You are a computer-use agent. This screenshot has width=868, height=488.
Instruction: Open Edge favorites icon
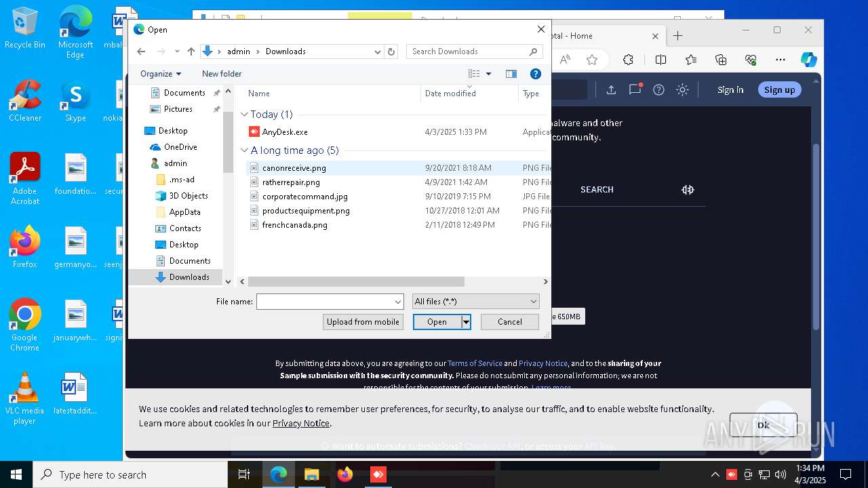[691, 60]
